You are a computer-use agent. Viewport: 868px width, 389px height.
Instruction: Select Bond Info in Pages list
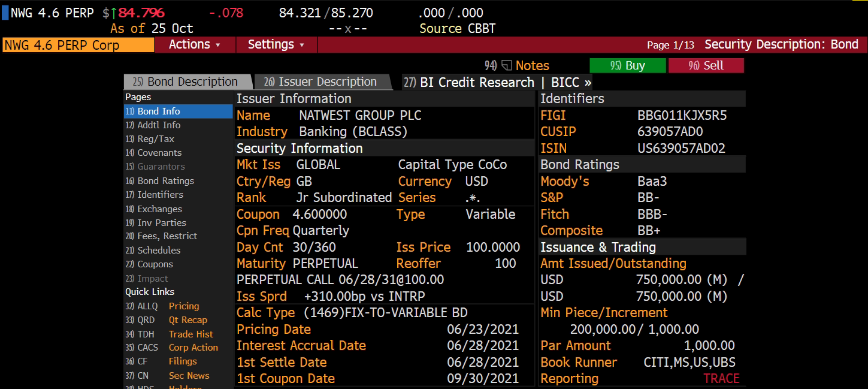[178, 111]
